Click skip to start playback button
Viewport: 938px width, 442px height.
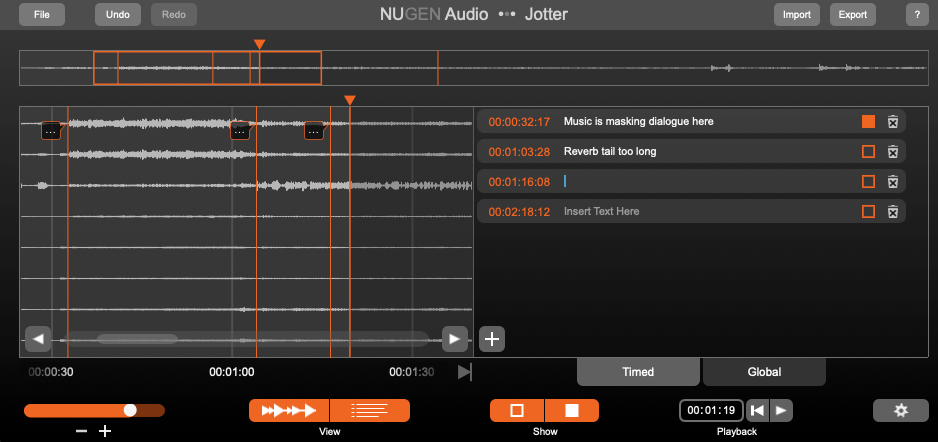click(758, 410)
